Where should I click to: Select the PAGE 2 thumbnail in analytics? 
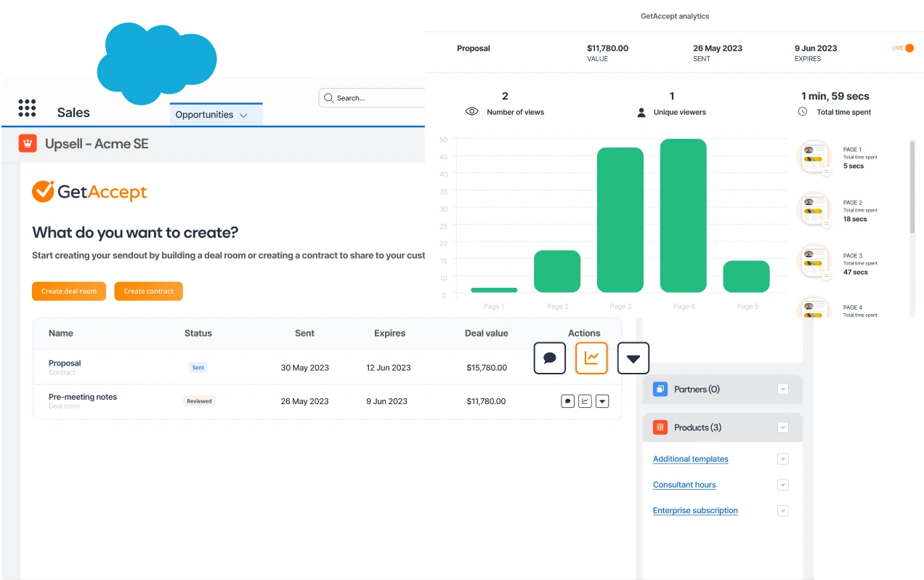pyautogui.click(x=816, y=211)
